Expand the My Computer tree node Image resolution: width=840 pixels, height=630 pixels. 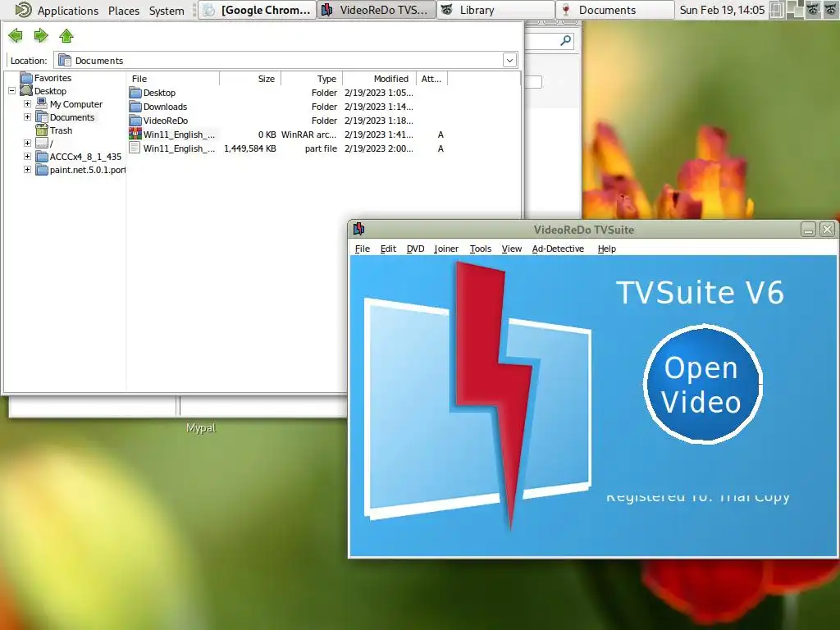27,104
